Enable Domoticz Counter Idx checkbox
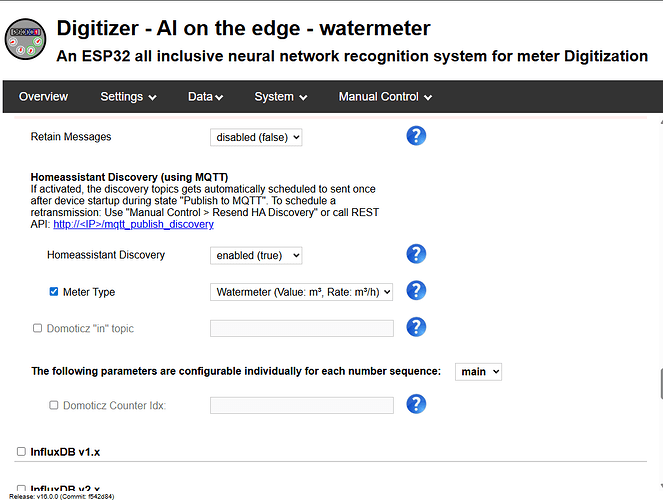The image size is (663, 500). [54, 405]
